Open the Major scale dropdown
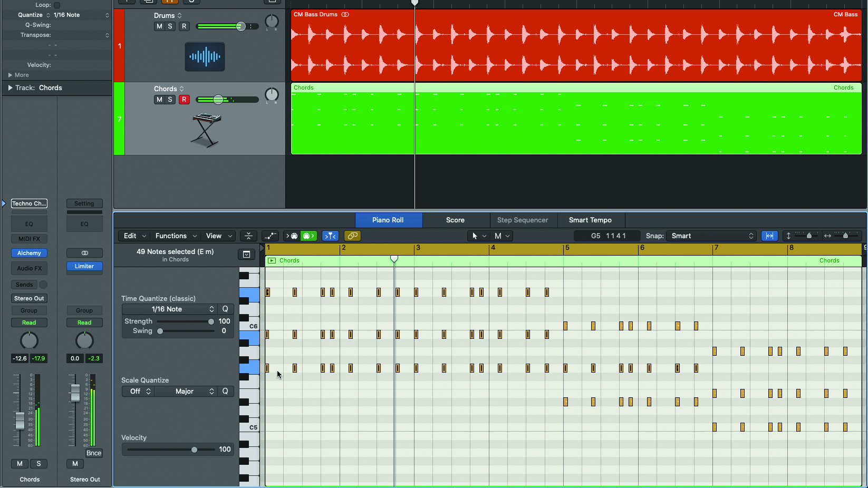 [186, 392]
